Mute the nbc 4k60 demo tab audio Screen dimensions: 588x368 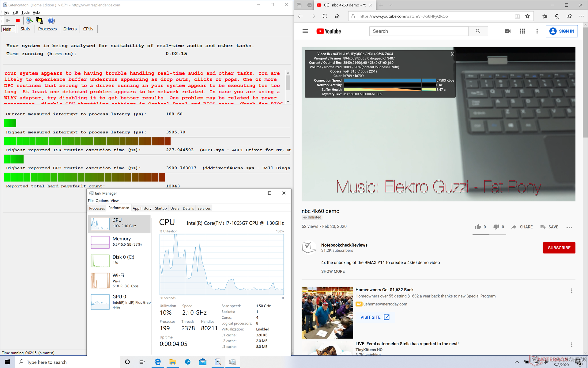[x=327, y=5]
